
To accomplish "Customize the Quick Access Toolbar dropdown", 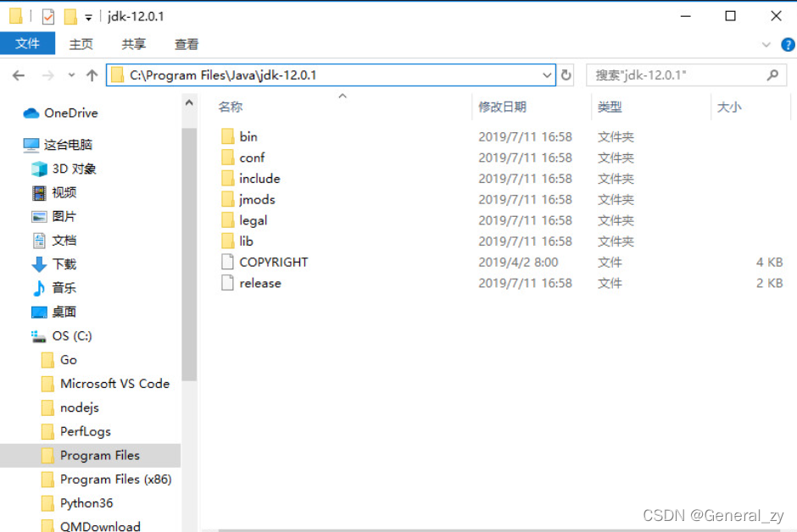I will click(87, 16).
